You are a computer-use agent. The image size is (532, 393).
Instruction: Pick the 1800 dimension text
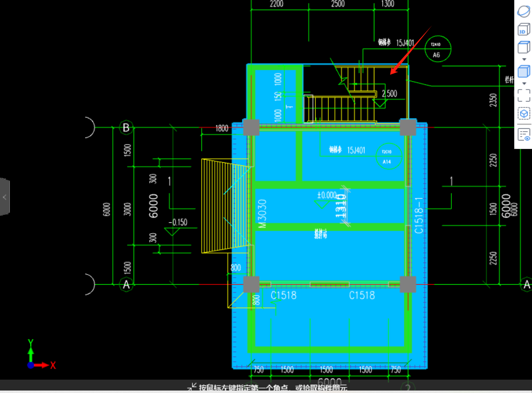(x=222, y=128)
